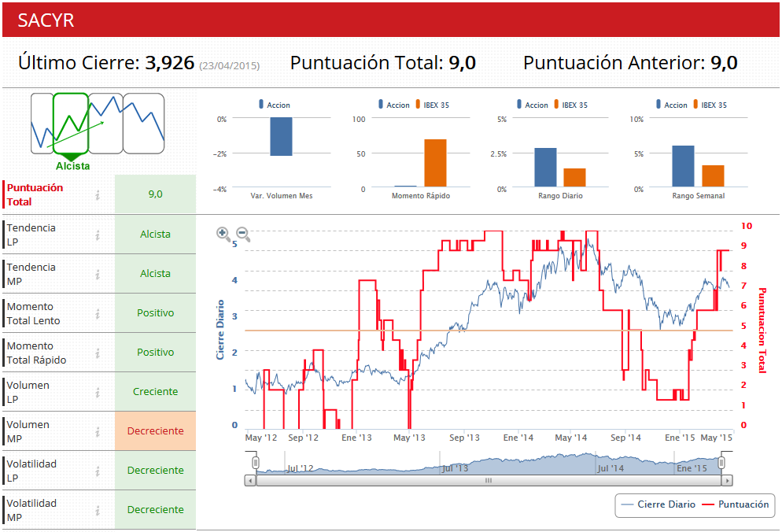Open info icon for Puntuación Total row
Viewport: 782px width, 532px height.
pos(98,194)
